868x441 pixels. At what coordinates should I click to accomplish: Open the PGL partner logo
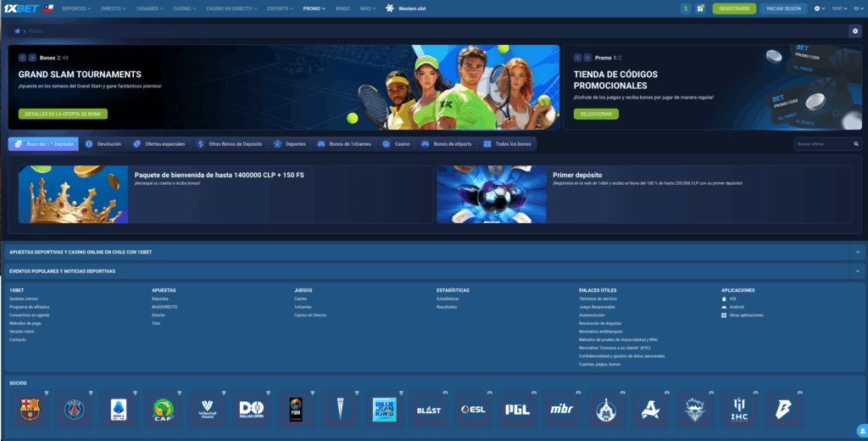(518, 410)
